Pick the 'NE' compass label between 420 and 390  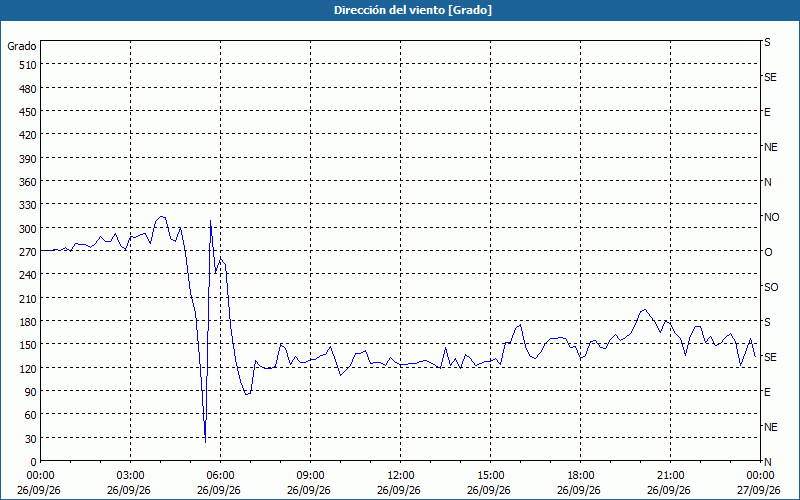770,147
